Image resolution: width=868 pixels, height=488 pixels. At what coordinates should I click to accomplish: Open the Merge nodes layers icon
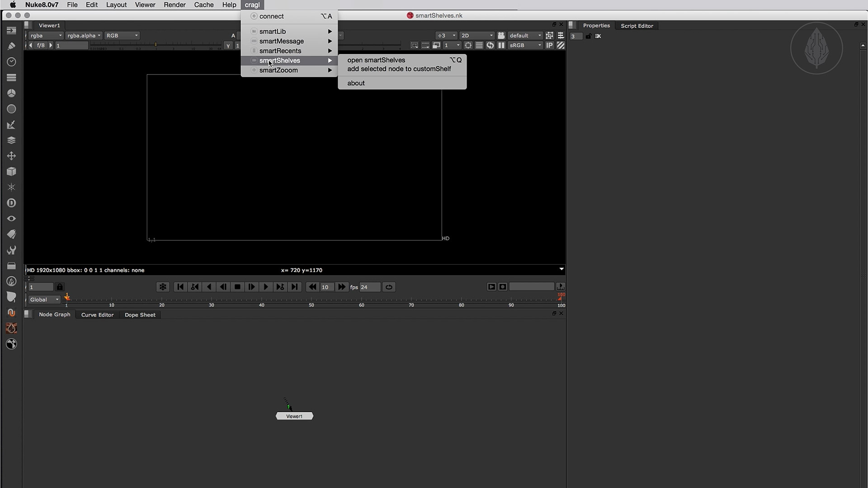point(11,141)
